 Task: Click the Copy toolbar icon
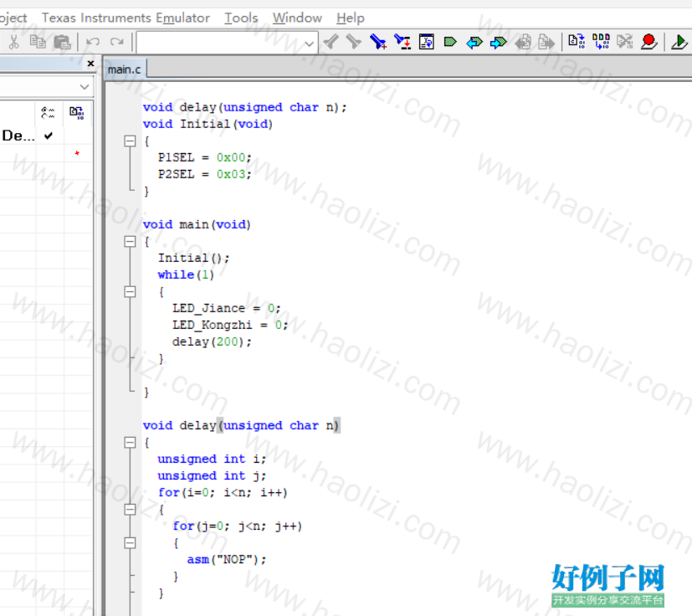[38, 42]
